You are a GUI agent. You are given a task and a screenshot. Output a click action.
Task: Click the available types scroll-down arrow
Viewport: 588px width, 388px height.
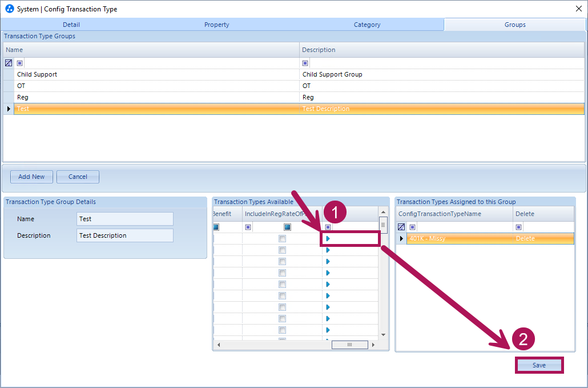pyautogui.click(x=383, y=335)
